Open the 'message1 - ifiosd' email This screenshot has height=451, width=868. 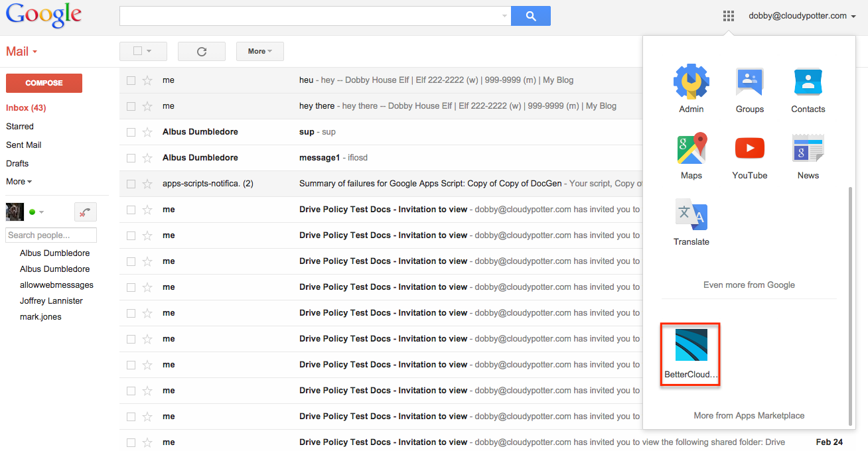click(x=333, y=158)
